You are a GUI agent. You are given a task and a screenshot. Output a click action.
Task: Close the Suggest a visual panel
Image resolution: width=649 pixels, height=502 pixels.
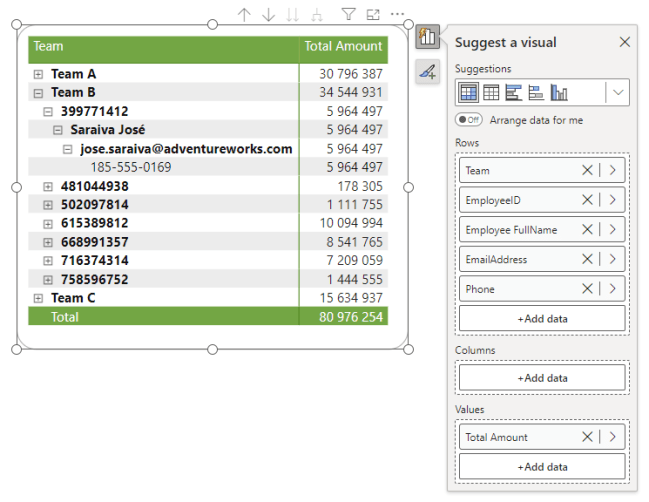[x=625, y=42]
